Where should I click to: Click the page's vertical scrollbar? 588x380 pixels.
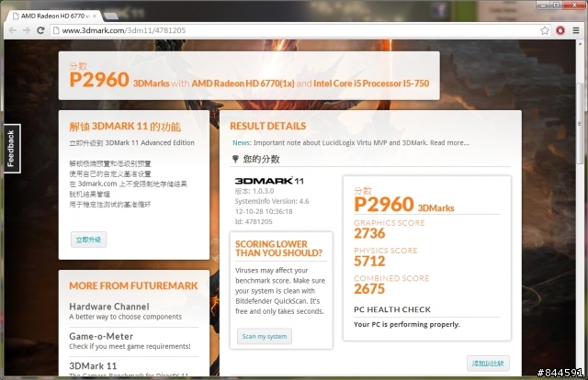click(580, 124)
